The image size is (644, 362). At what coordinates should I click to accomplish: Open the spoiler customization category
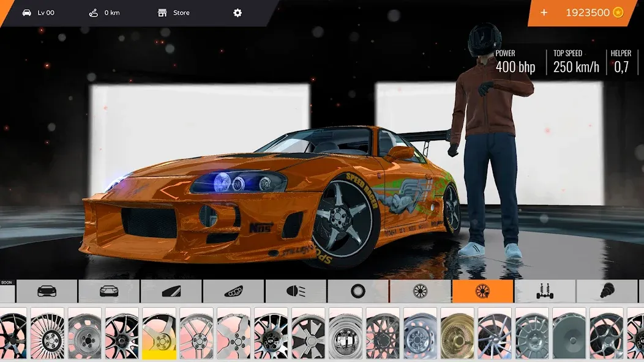click(171, 292)
